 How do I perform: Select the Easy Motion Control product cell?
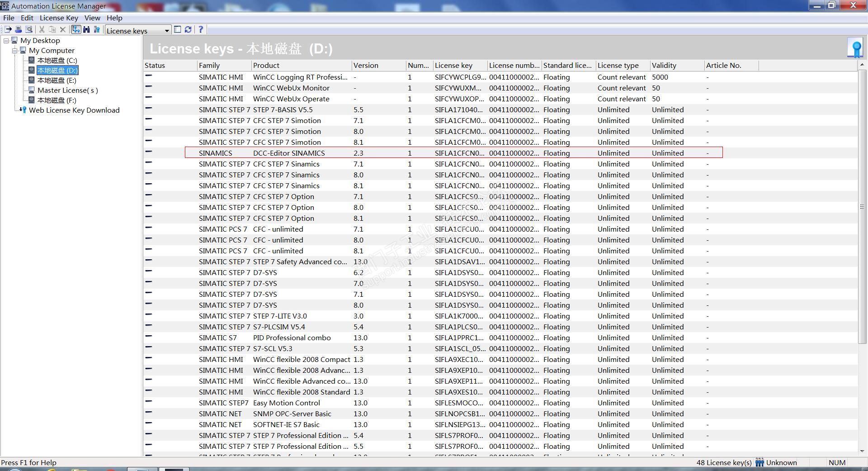[x=286, y=403]
